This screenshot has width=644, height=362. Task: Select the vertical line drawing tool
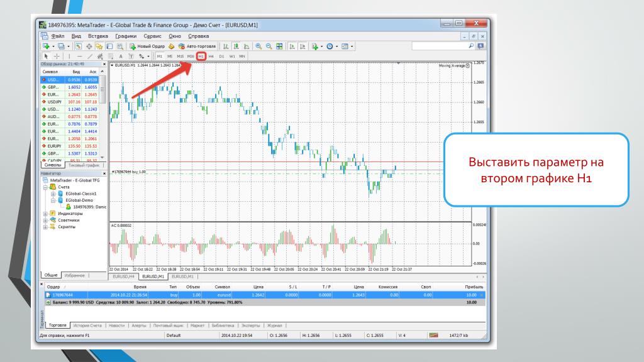pyautogui.click(x=69, y=56)
